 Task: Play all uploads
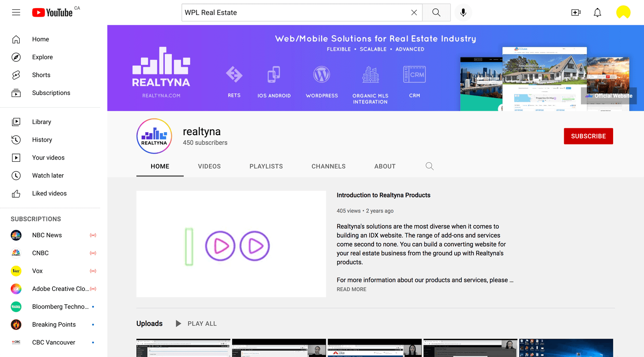pyautogui.click(x=196, y=324)
